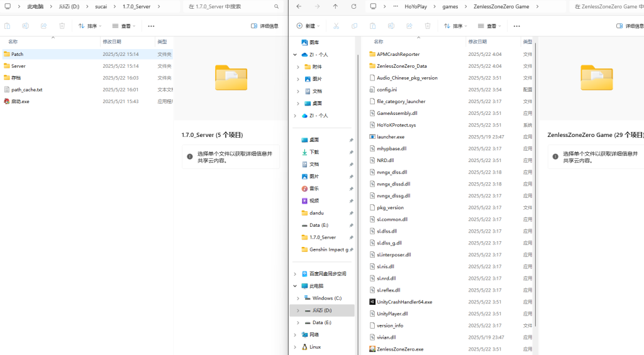The height and width of the screenshot is (355, 644).
Task: Select the path_cache.txt file
Action: click(87, 89)
